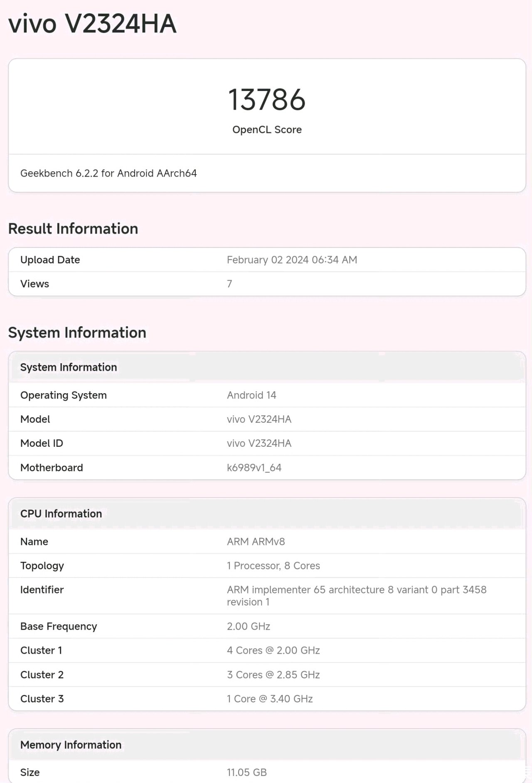The width and height of the screenshot is (532, 783).
Task: Click the Geekbench 6.2.2 for Android text
Action: click(x=108, y=173)
